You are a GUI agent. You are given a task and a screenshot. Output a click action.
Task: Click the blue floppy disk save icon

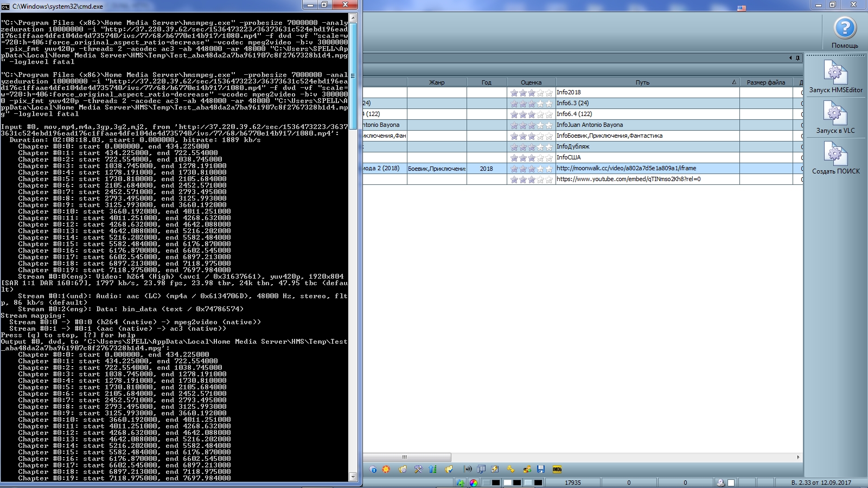click(x=541, y=470)
